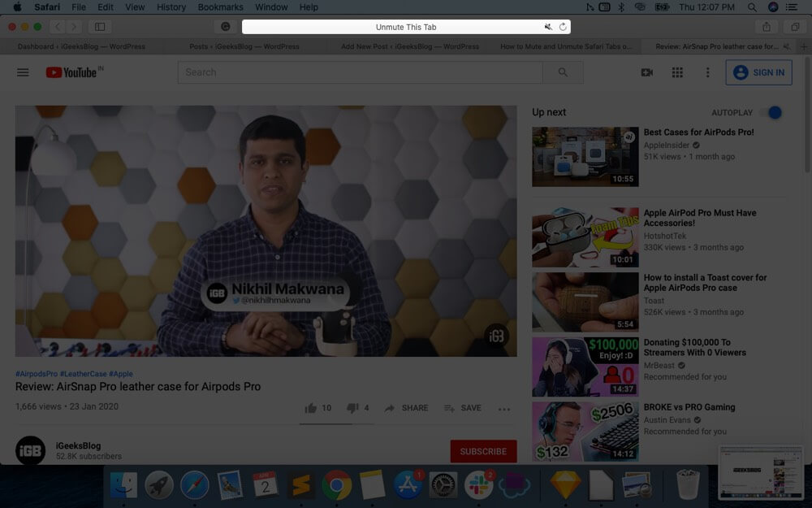Open the Window menu
Viewport: 812px width, 508px height.
271,7
